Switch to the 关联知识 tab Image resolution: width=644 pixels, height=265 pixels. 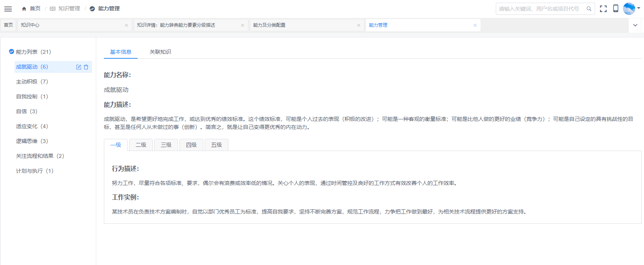[x=160, y=52]
